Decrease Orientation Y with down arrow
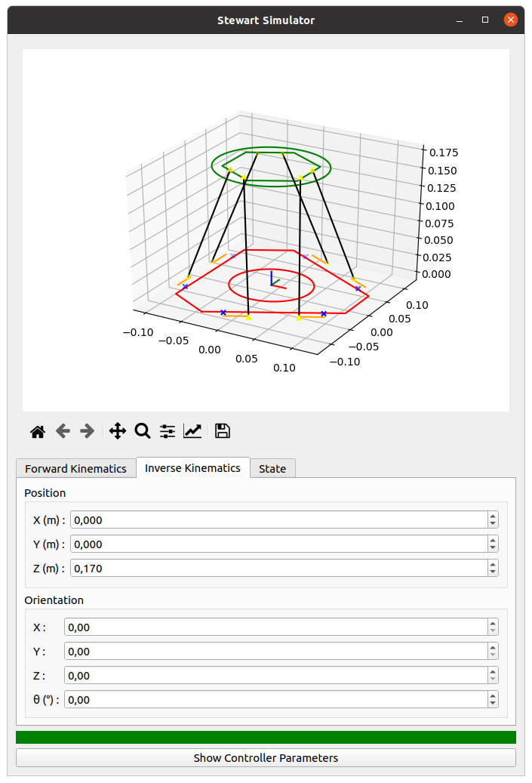Image resolution: width=532 pixels, height=783 pixels. pos(493,655)
